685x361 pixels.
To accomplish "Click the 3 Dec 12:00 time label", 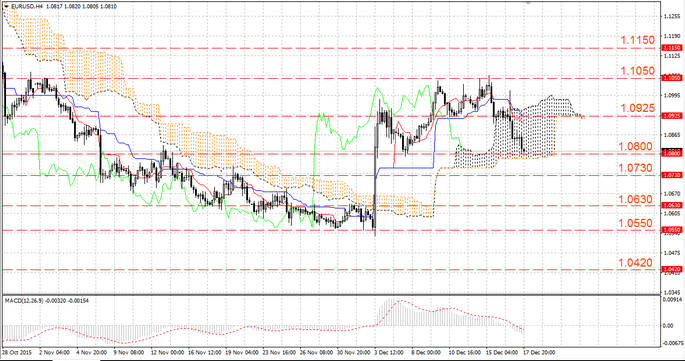I will coord(390,352).
